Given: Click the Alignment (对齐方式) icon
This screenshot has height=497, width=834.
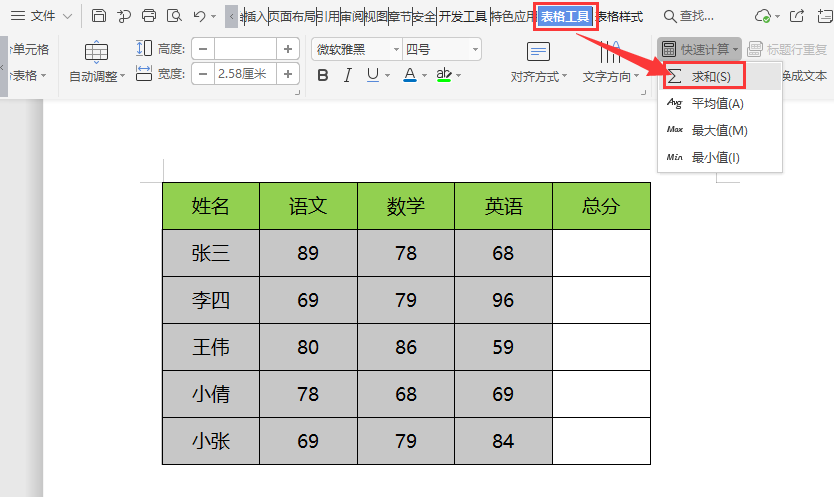Looking at the screenshot, I should [538, 53].
